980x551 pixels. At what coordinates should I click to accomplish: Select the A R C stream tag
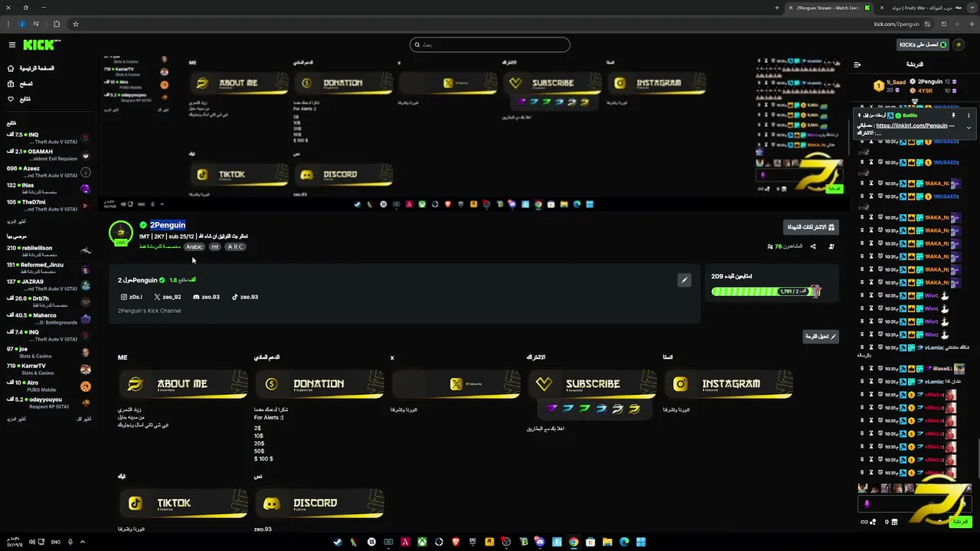click(x=235, y=246)
